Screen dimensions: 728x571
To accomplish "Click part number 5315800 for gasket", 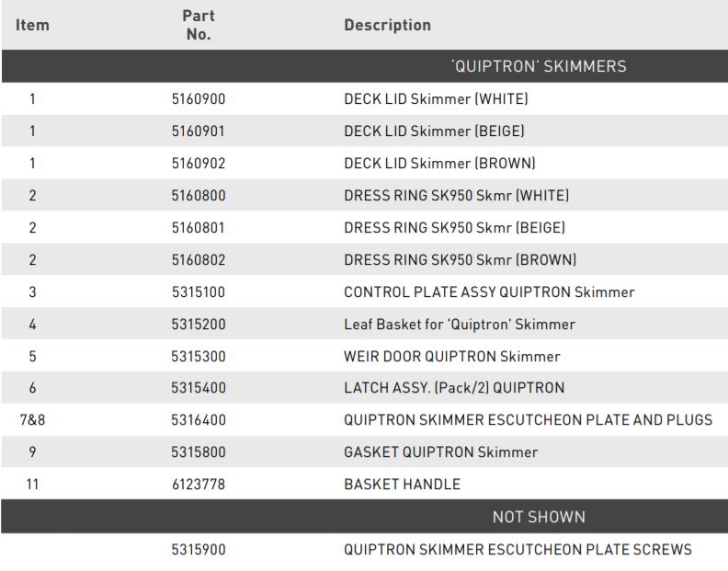I will click(199, 452).
